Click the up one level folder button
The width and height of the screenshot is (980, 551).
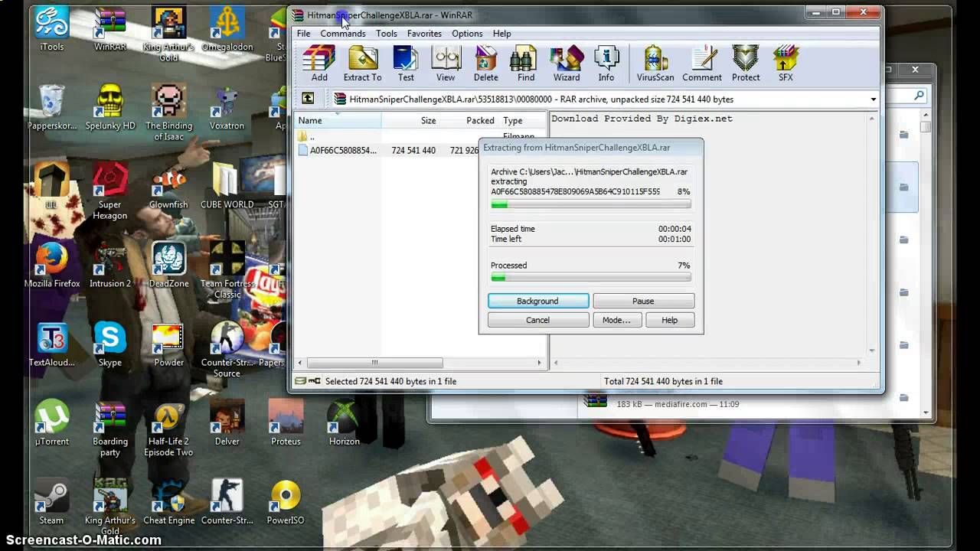[x=308, y=99]
